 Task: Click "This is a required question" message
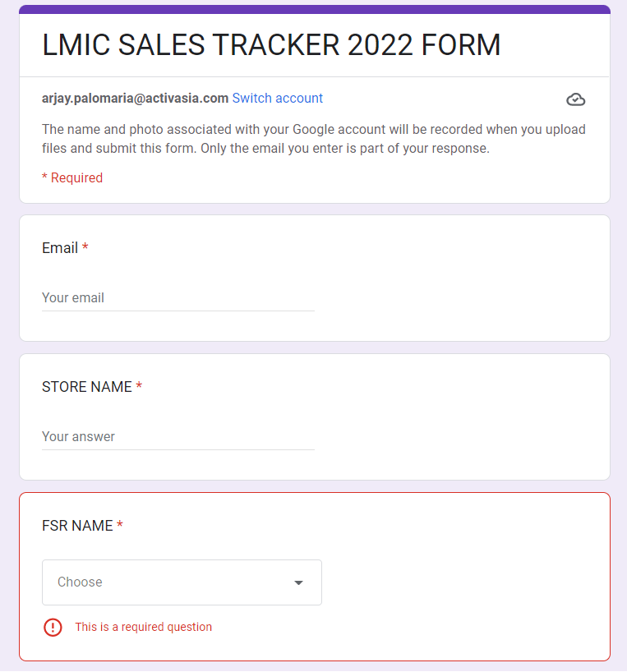tap(143, 627)
